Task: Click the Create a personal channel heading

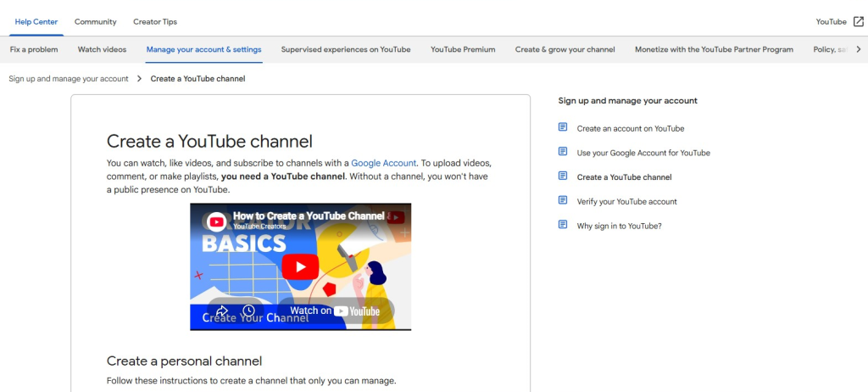Action: (x=184, y=361)
